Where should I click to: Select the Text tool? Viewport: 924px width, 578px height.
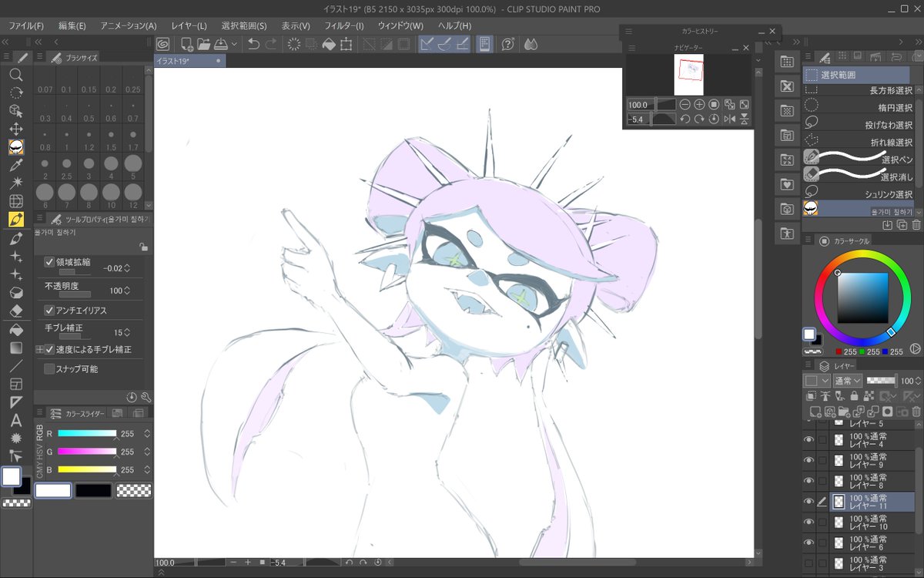(x=15, y=420)
